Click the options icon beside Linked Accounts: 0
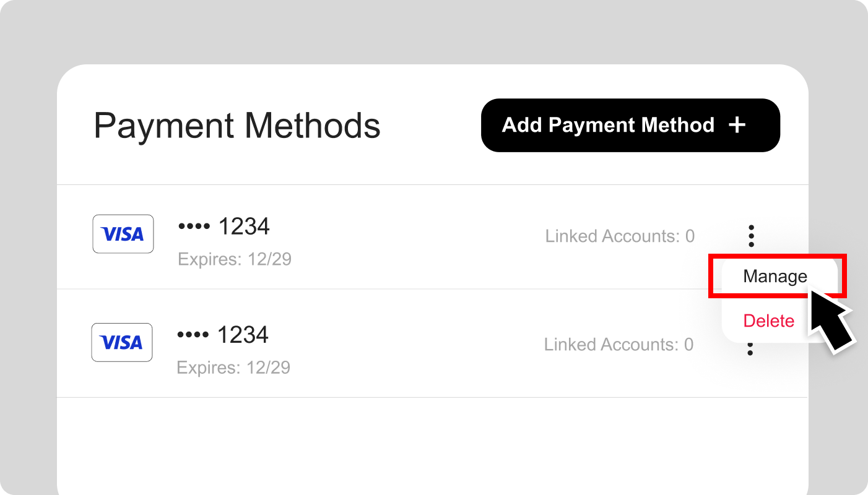 coord(750,236)
